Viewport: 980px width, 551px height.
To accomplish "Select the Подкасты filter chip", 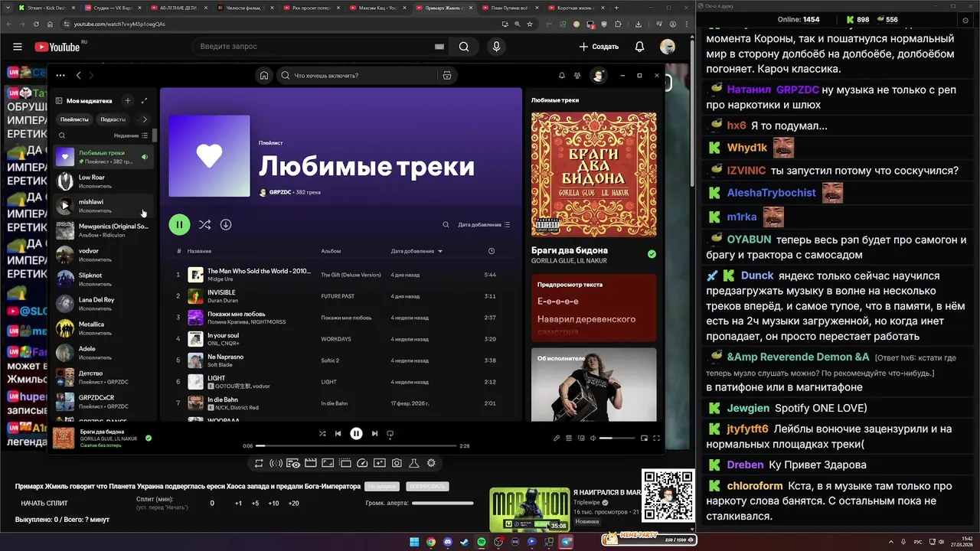I will (113, 119).
